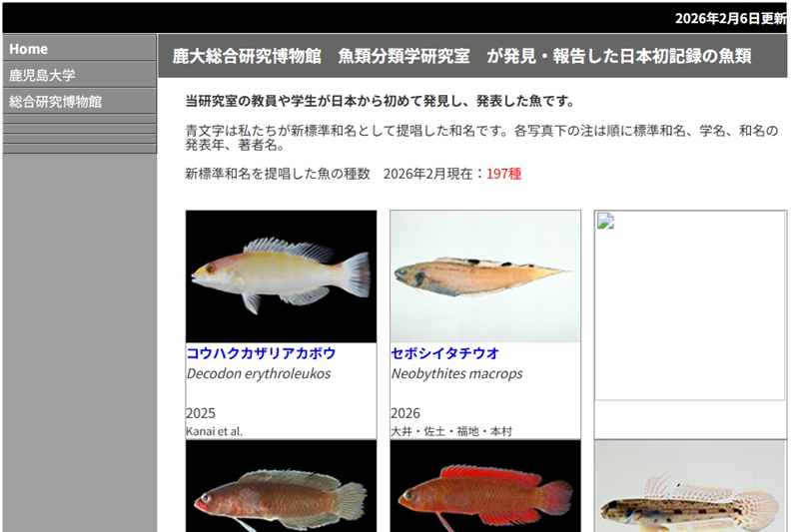The height and width of the screenshot is (532, 799).
Task: View the Neobythites macrops fish photo
Action: pos(485,276)
